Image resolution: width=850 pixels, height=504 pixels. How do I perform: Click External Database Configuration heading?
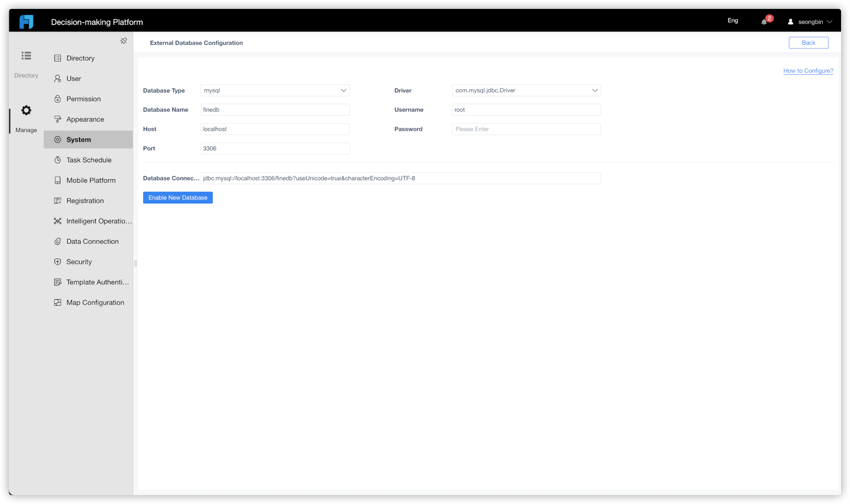pos(196,43)
